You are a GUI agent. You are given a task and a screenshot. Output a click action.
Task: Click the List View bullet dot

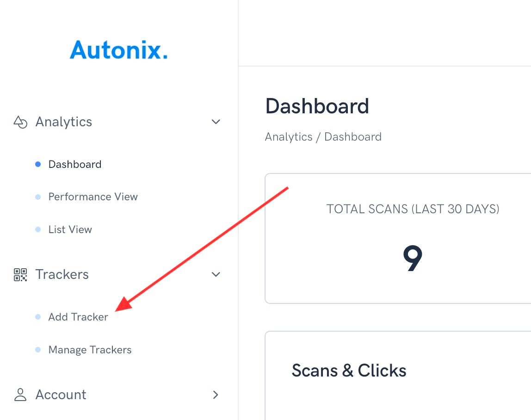pyautogui.click(x=38, y=229)
